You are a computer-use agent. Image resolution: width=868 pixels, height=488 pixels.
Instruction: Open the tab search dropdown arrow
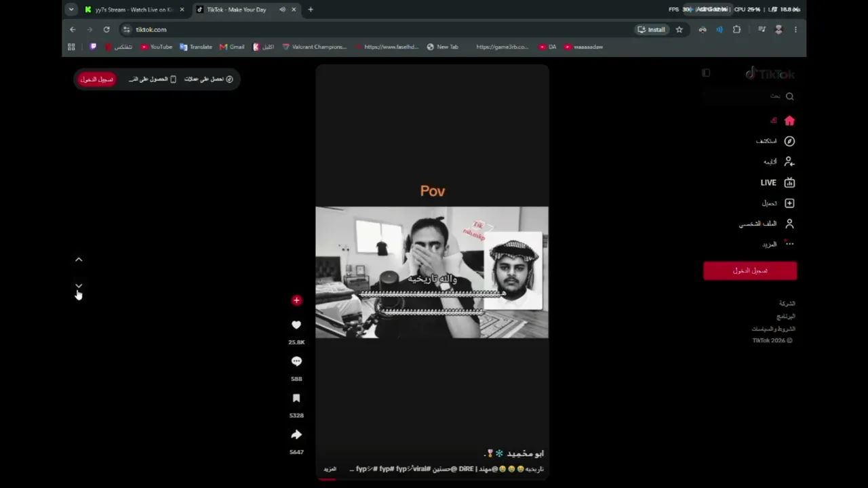click(71, 9)
